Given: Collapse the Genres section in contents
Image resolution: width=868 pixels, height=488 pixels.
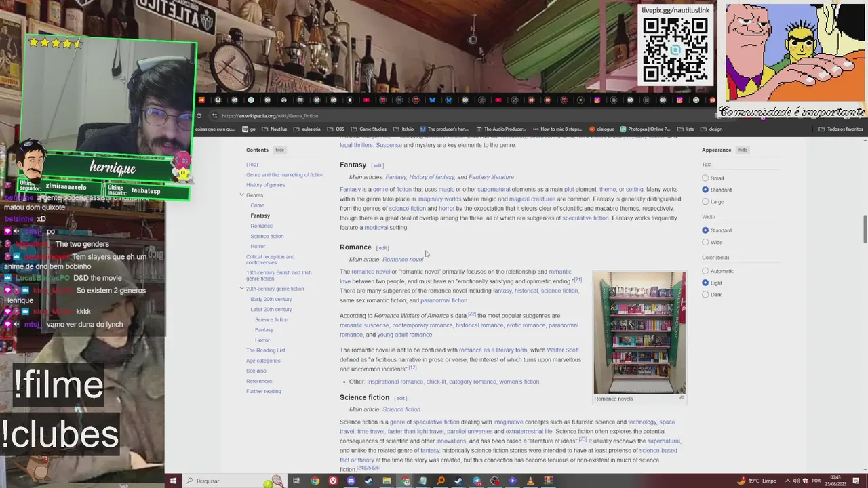Looking at the screenshot, I should (241, 195).
